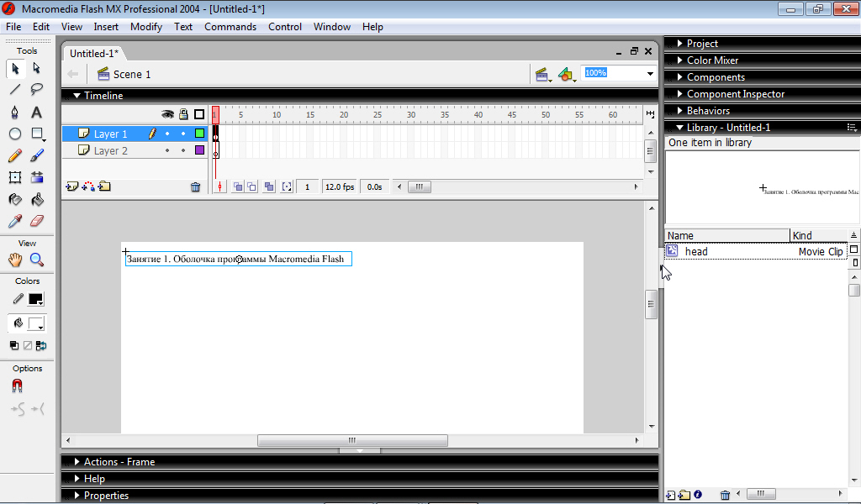
Task: Select the Lasso tool
Action: [x=37, y=89]
